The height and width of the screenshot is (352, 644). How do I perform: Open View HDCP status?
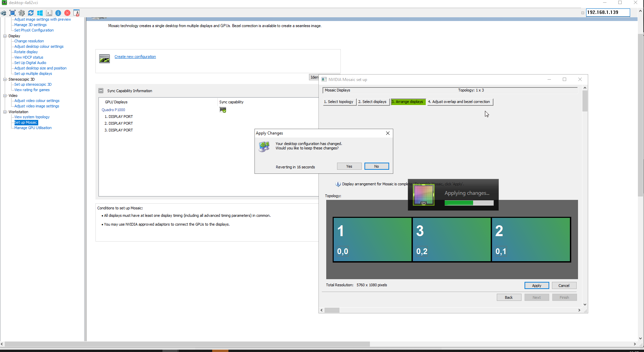click(x=29, y=57)
